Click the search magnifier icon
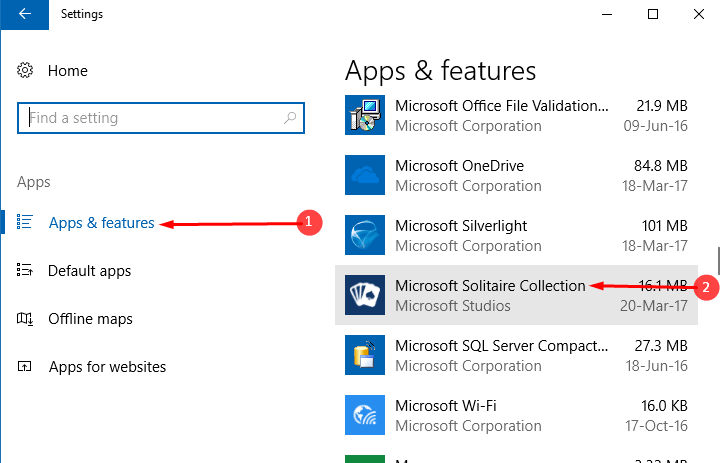The width and height of the screenshot is (721, 463). click(x=290, y=118)
